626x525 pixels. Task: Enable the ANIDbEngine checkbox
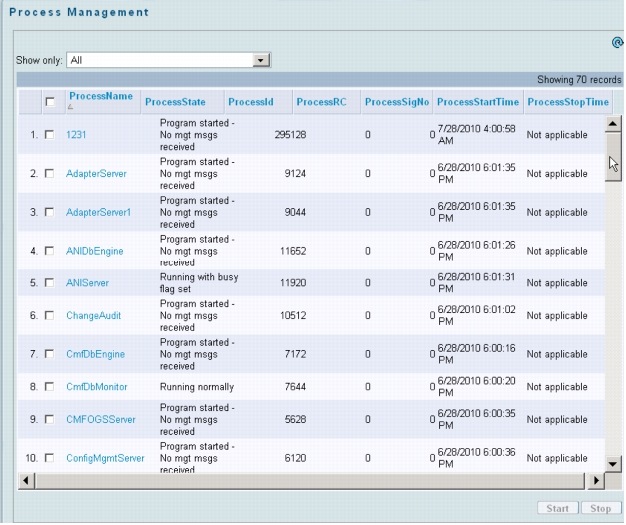pyautogui.click(x=50, y=251)
